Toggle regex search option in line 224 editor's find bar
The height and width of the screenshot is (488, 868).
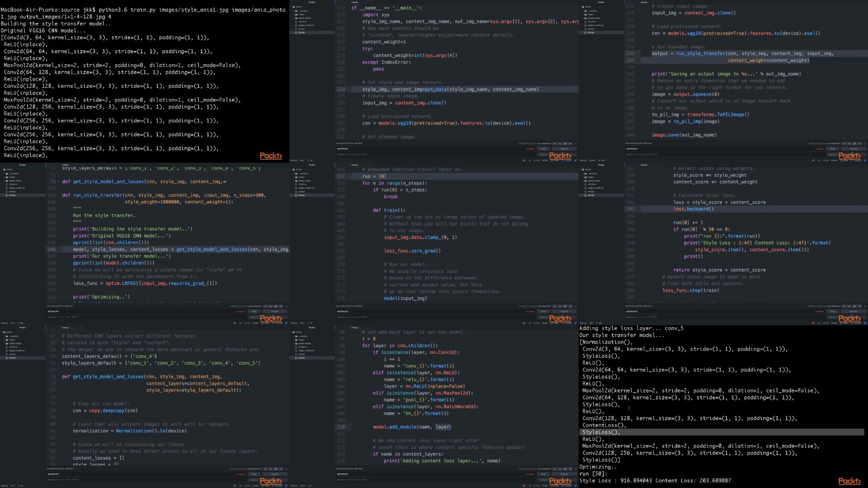(555, 143)
